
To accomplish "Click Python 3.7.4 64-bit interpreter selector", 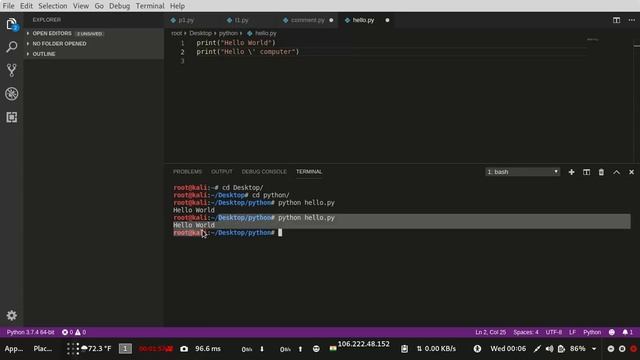I will (x=30, y=332).
